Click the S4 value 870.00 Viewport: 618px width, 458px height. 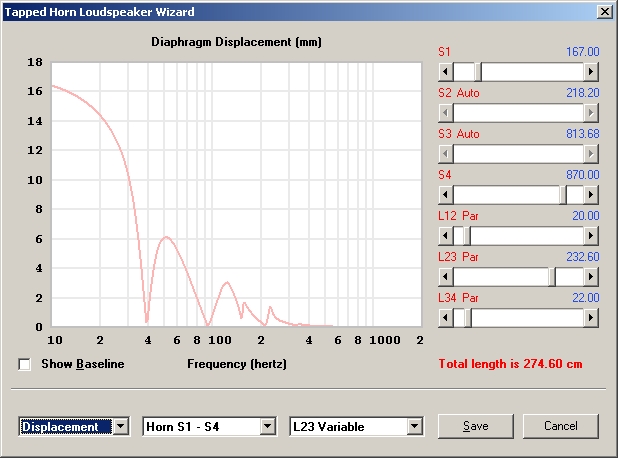click(x=583, y=175)
